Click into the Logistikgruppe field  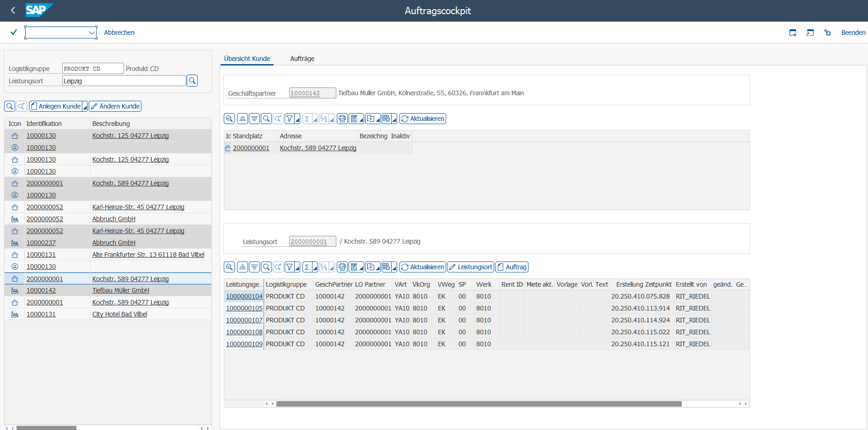click(x=93, y=68)
